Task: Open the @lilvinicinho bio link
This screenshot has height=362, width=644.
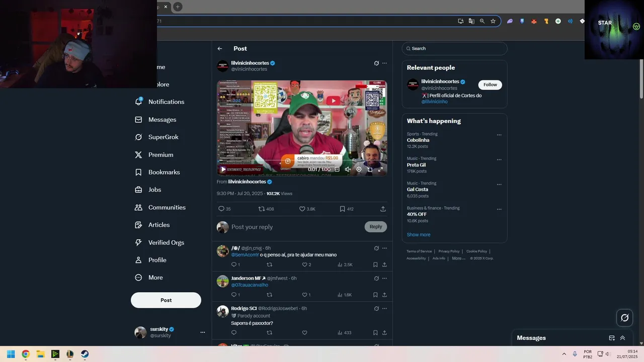Action: click(434, 102)
